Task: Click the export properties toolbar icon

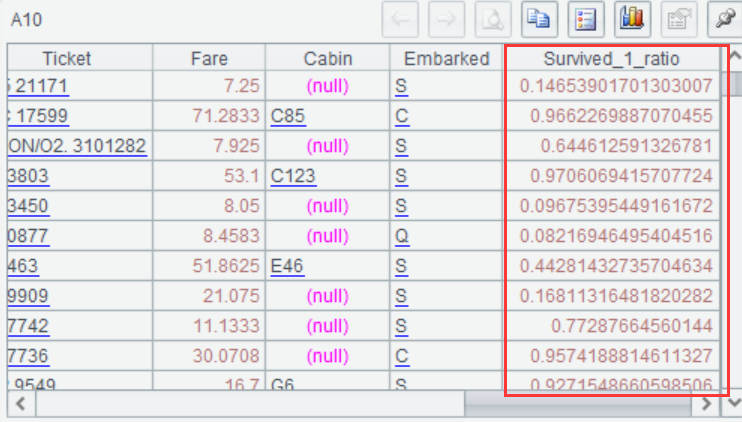Action: 678,19
